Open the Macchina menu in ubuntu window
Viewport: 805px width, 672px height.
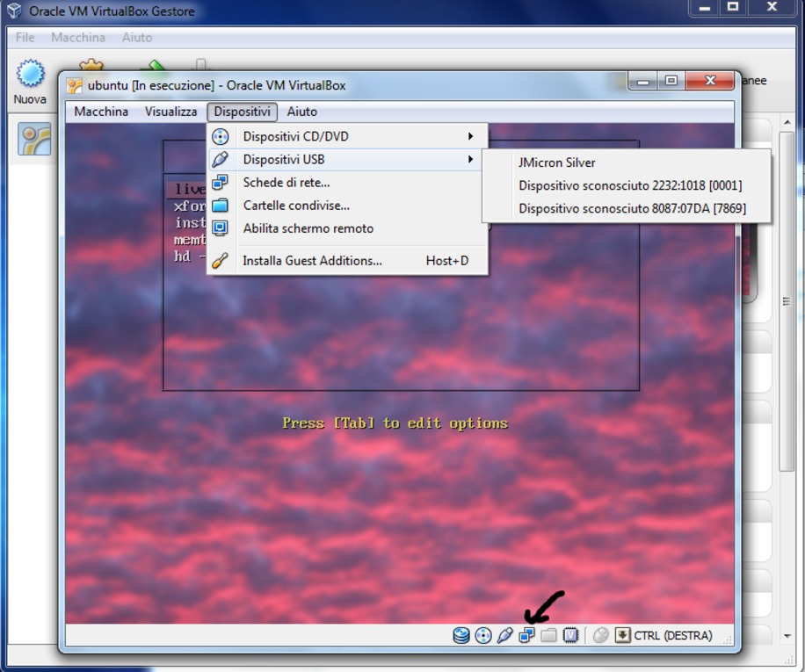[101, 112]
